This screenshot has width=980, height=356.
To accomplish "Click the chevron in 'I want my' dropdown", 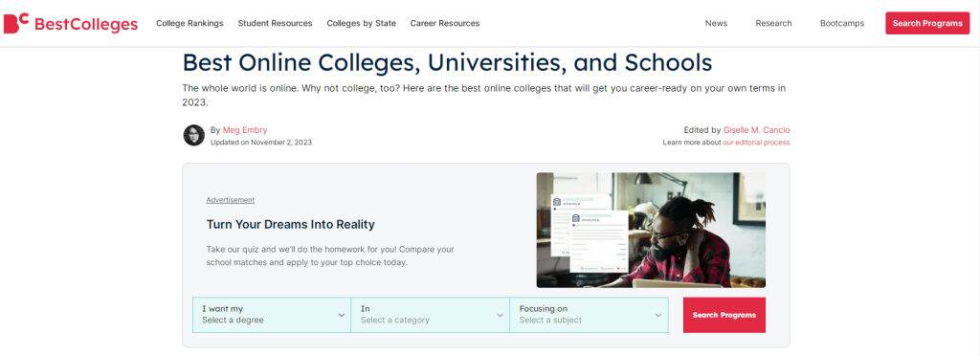I will 342,316.
